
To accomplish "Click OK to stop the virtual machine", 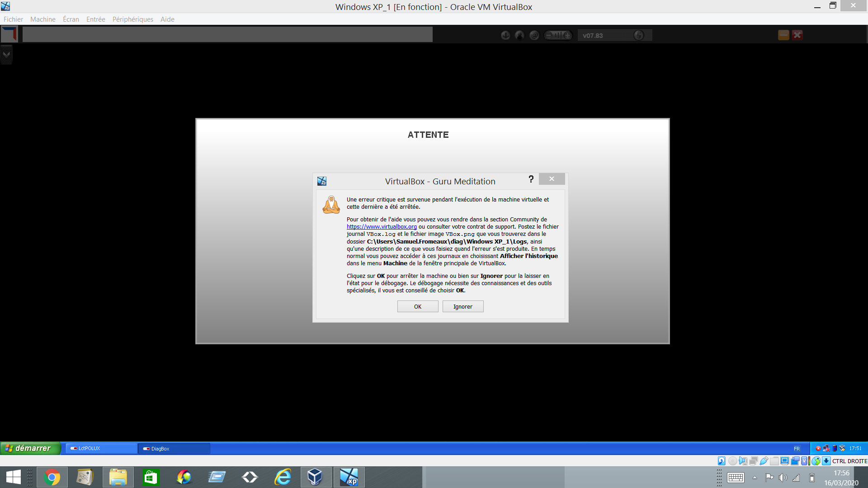I will click(418, 306).
